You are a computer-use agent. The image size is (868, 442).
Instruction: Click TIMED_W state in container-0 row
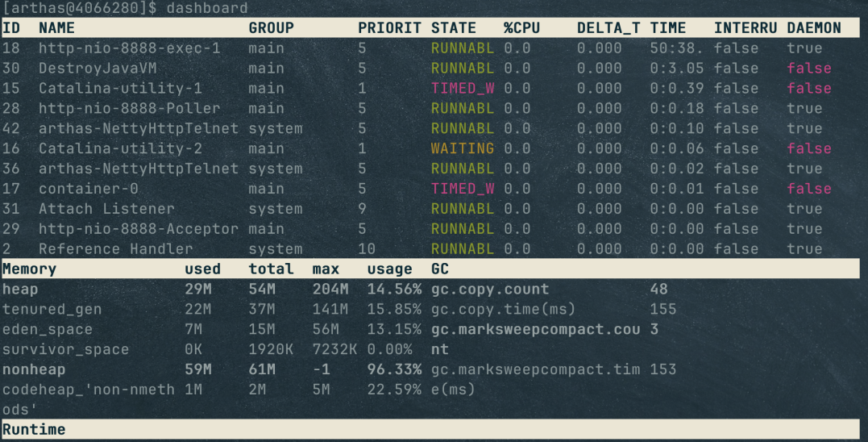click(463, 188)
